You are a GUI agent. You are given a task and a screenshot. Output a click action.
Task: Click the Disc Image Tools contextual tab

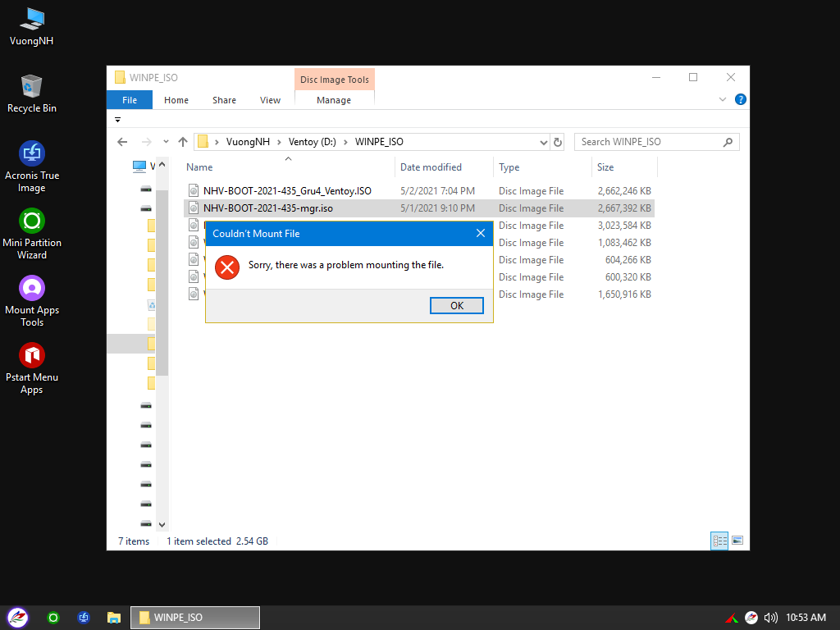[335, 80]
